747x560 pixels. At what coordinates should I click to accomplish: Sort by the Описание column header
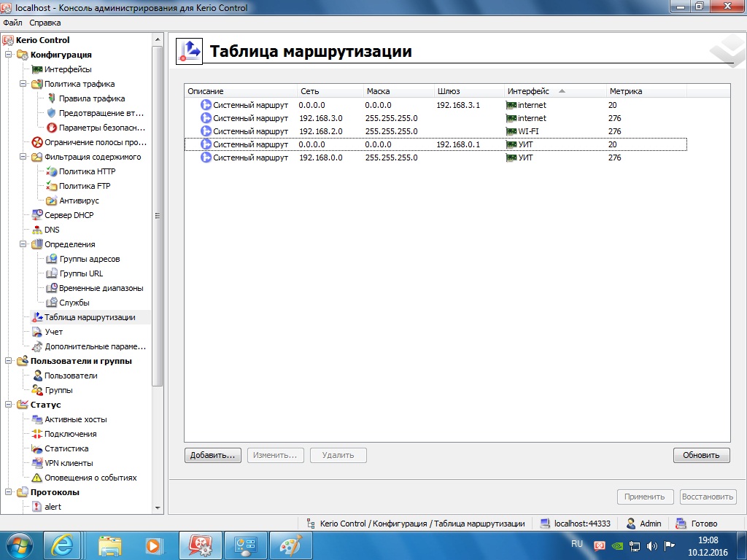tap(241, 91)
